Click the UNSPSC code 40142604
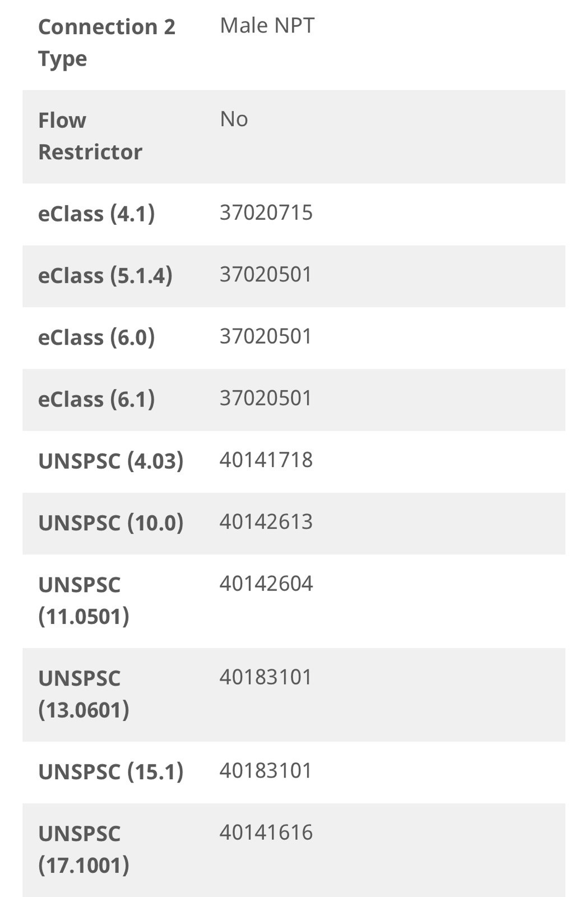588x897 pixels. (266, 584)
